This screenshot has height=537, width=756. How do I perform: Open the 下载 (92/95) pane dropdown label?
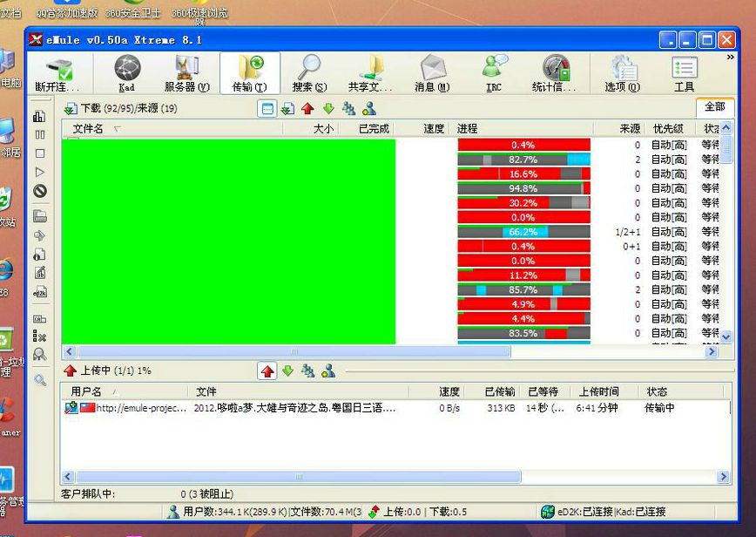(120, 109)
